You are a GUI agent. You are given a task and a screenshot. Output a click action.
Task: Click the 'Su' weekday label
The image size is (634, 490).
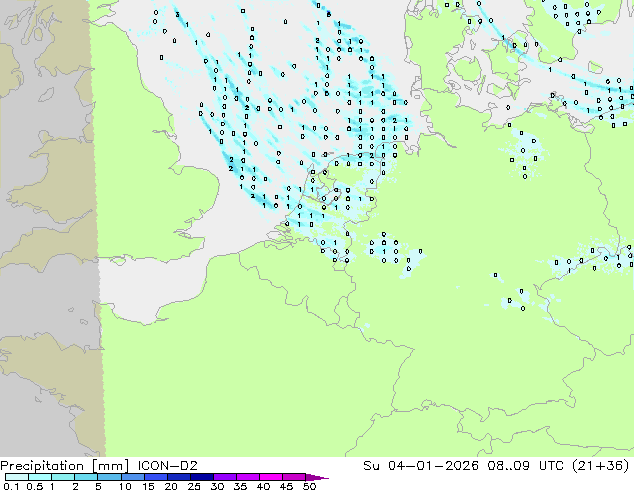[x=371, y=466]
